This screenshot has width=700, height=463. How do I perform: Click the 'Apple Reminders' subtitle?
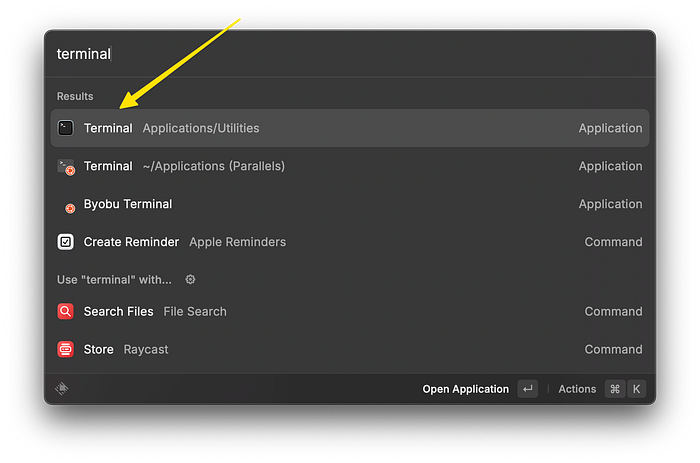pyautogui.click(x=238, y=242)
